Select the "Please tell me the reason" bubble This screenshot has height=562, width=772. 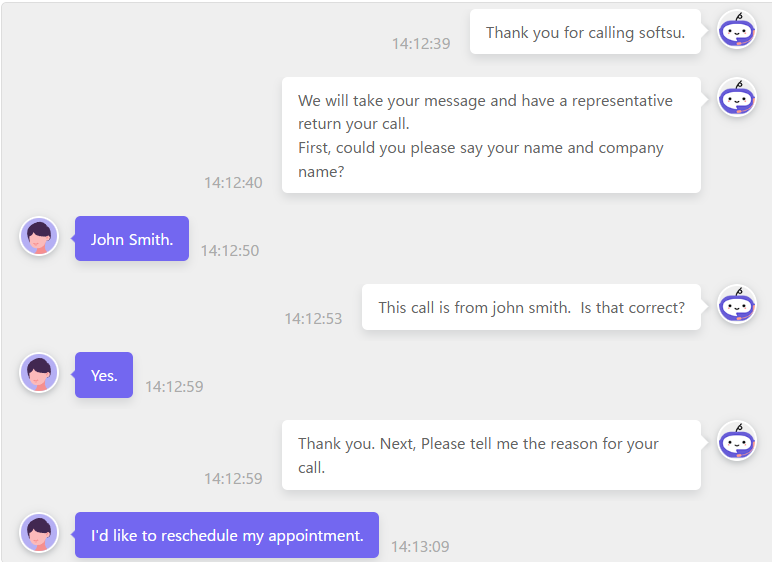[x=491, y=455]
